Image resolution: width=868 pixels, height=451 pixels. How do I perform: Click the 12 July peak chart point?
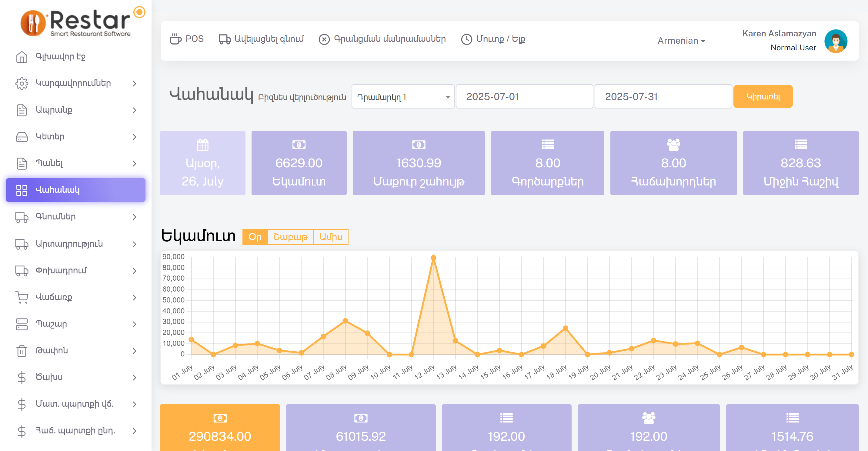[433, 258]
